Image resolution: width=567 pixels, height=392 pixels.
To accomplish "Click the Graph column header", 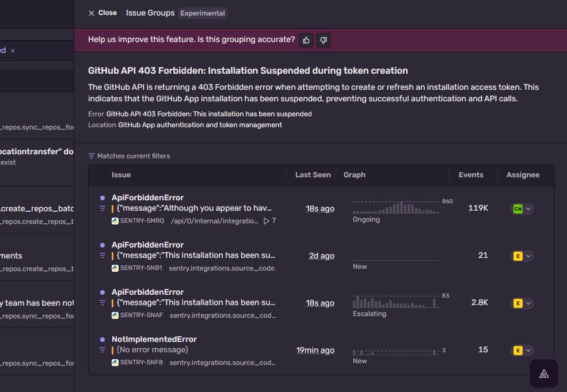I will [x=355, y=175].
